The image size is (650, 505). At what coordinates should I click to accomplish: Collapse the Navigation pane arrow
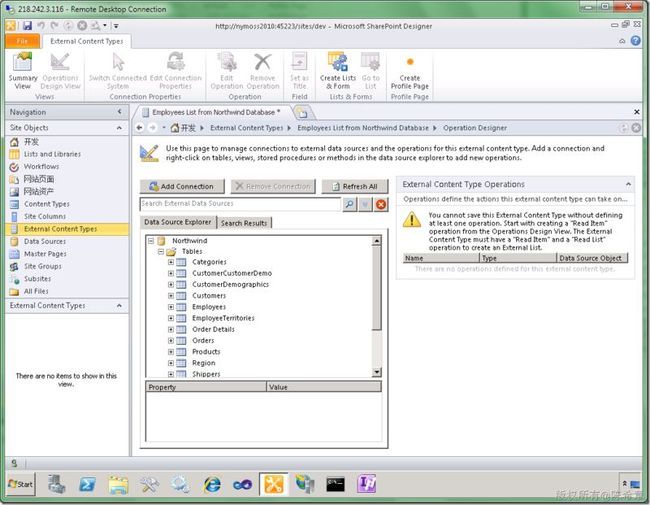pyautogui.click(x=119, y=112)
